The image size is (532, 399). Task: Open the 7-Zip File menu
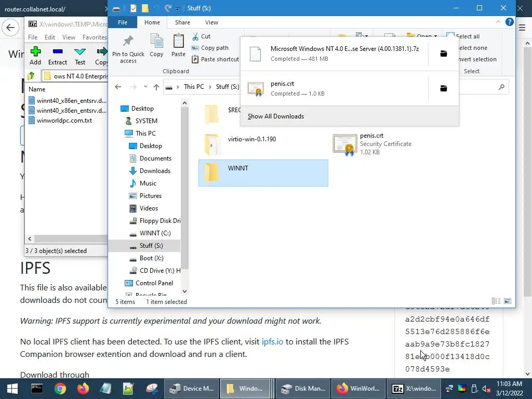click(x=33, y=37)
